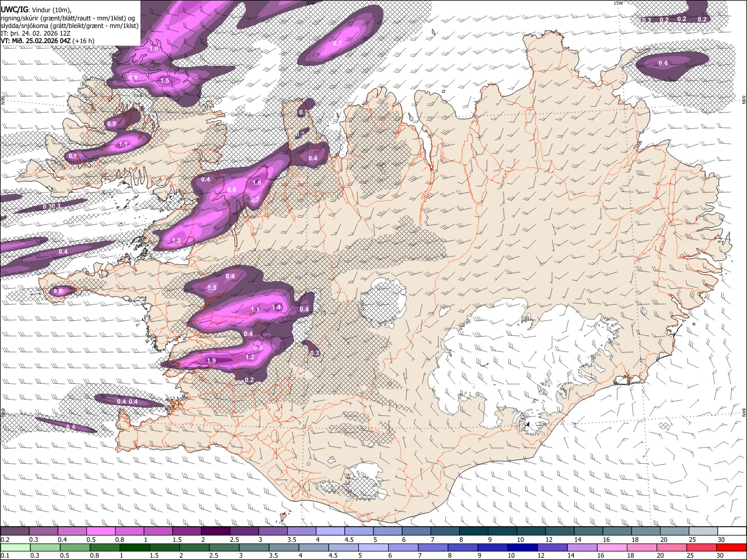
Task: Click the '1.2' precipitation value label
Action: [250, 357]
